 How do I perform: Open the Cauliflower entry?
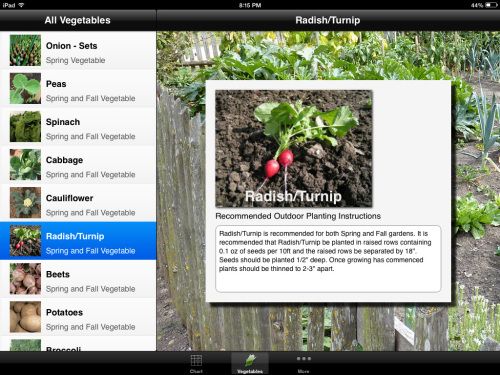[78, 203]
